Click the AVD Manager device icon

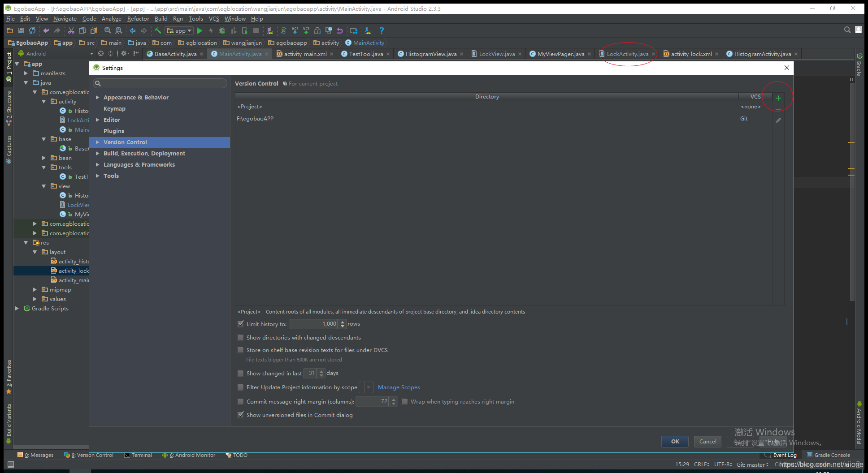click(269, 30)
